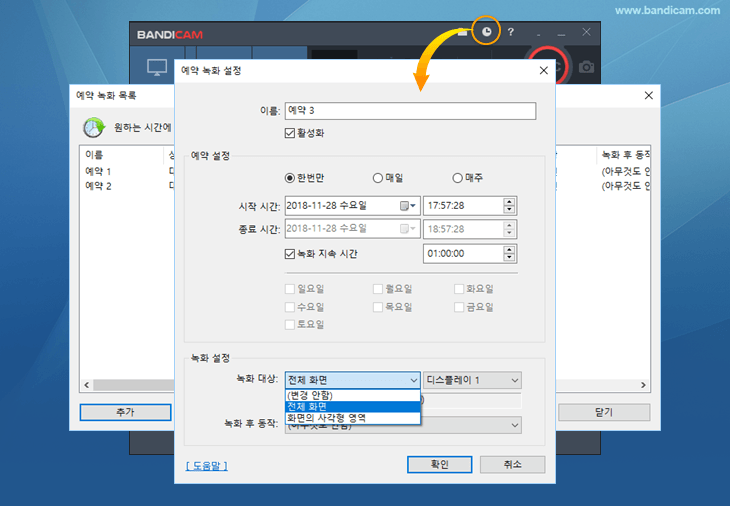Screen dimensions: 730x506
Task: Toggle the 활성화 checkbox
Action: click(291, 132)
